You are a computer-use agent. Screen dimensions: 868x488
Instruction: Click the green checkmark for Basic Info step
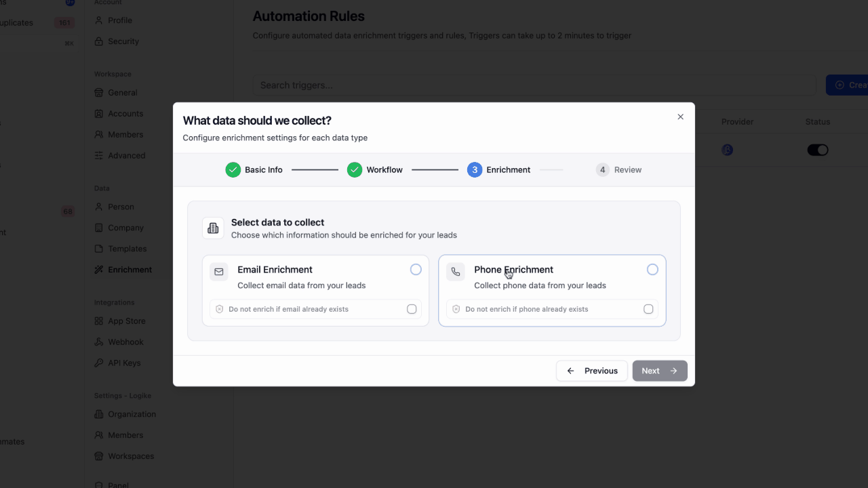pos(233,169)
